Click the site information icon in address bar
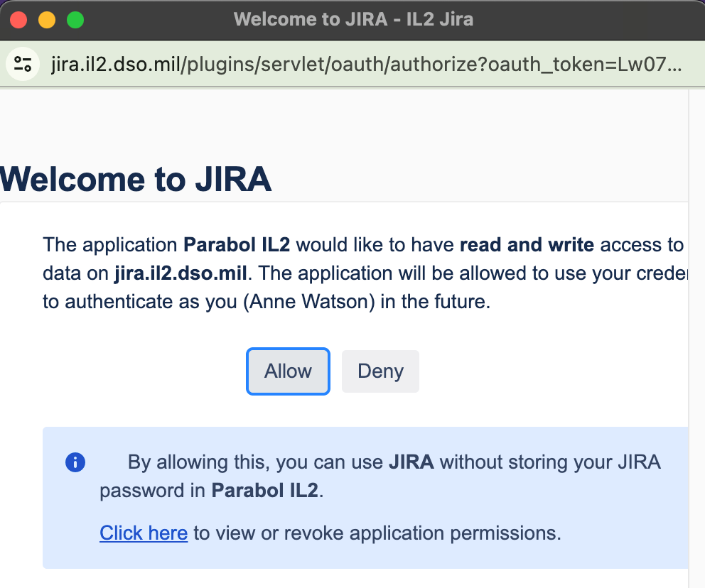 coord(23,65)
